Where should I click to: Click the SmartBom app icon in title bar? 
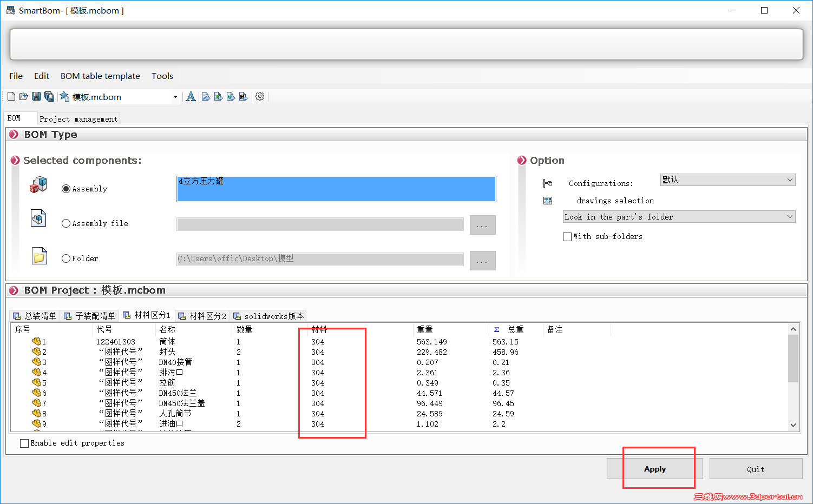point(11,10)
